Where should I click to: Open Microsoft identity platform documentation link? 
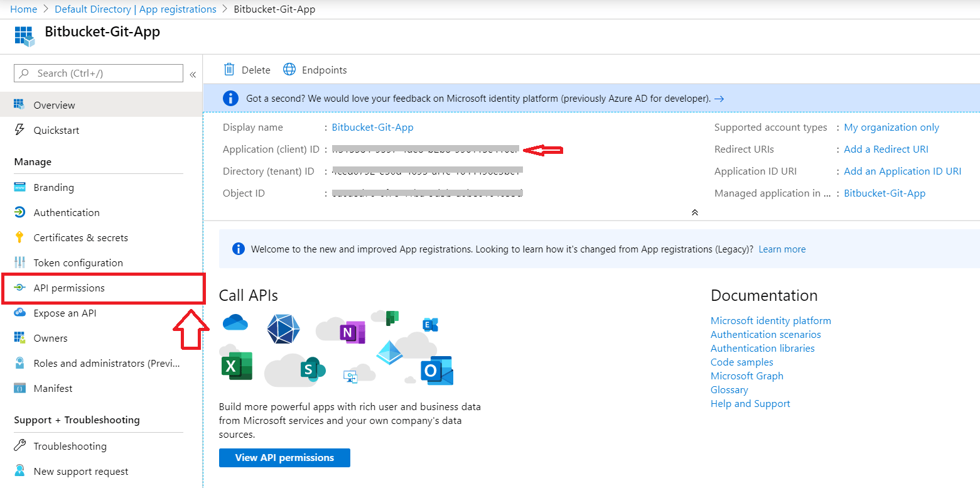click(x=770, y=320)
